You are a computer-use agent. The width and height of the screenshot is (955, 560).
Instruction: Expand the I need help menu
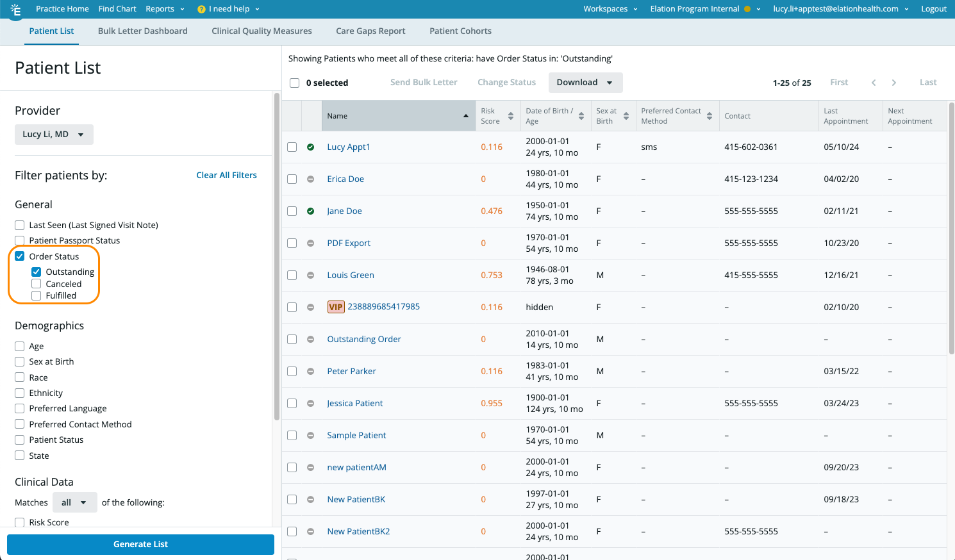tap(228, 9)
